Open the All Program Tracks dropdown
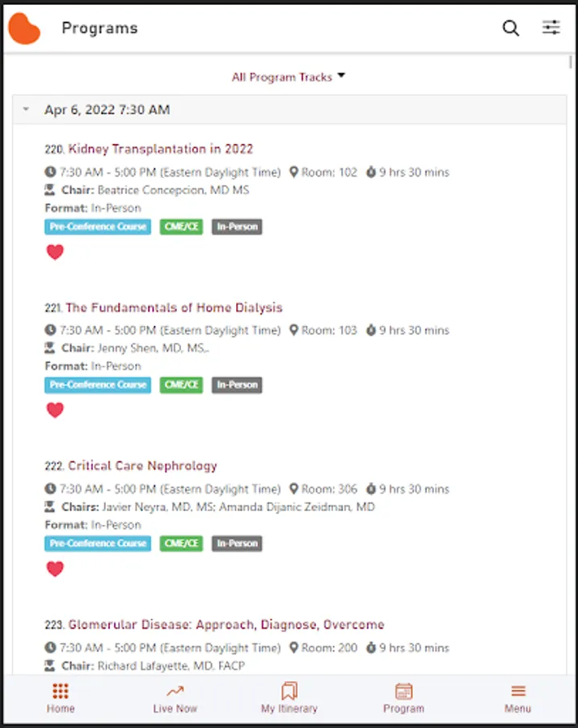The height and width of the screenshot is (728, 578). coord(289,77)
